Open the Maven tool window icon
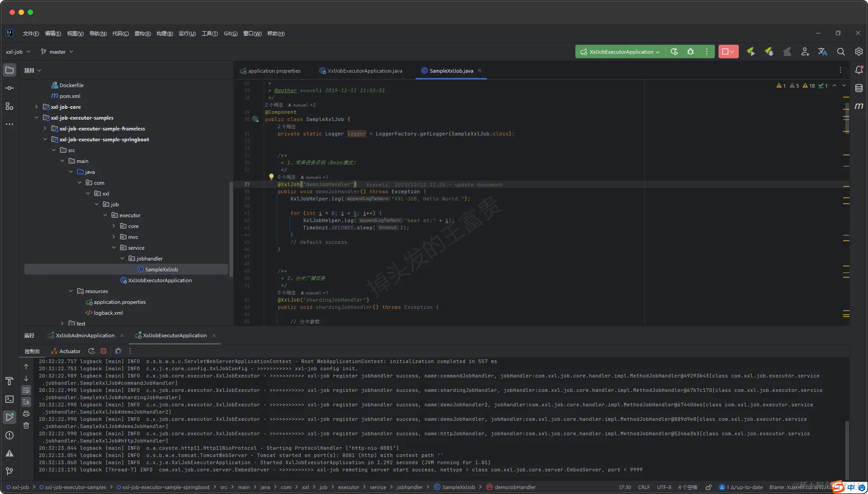Screen dimensions: 868x494 click(859, 106)
